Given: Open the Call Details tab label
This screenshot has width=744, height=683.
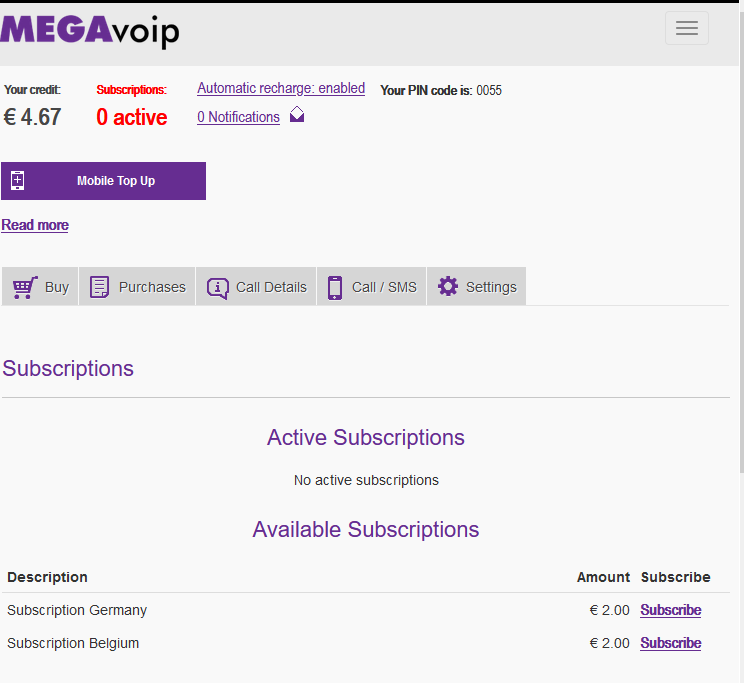Looking at the screenshot, I should coord(271,287).
